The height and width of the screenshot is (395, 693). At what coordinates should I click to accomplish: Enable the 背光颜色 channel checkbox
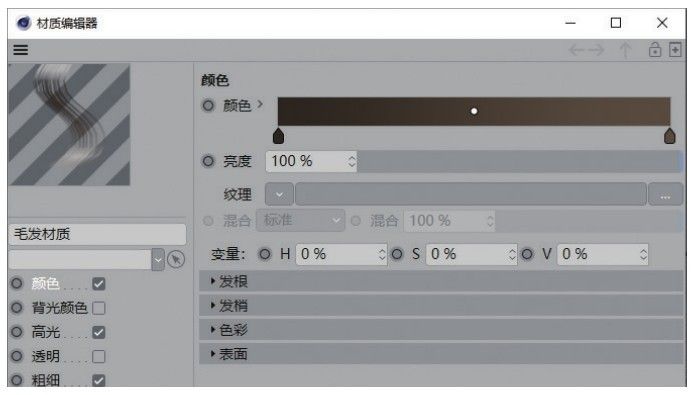coord(99,308)
